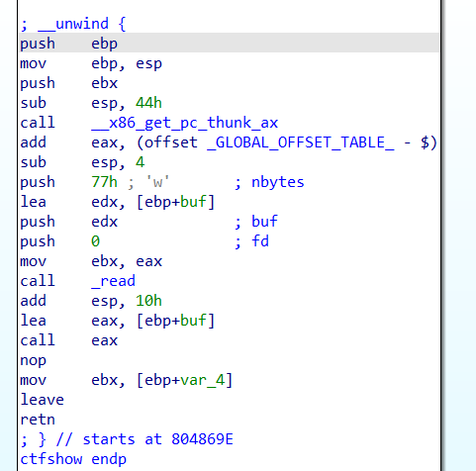Click the '; nbytes' comment
Image resolution: width=476 pixels, height=471 pixels.
pyautogui.click(x=269, y=182)
